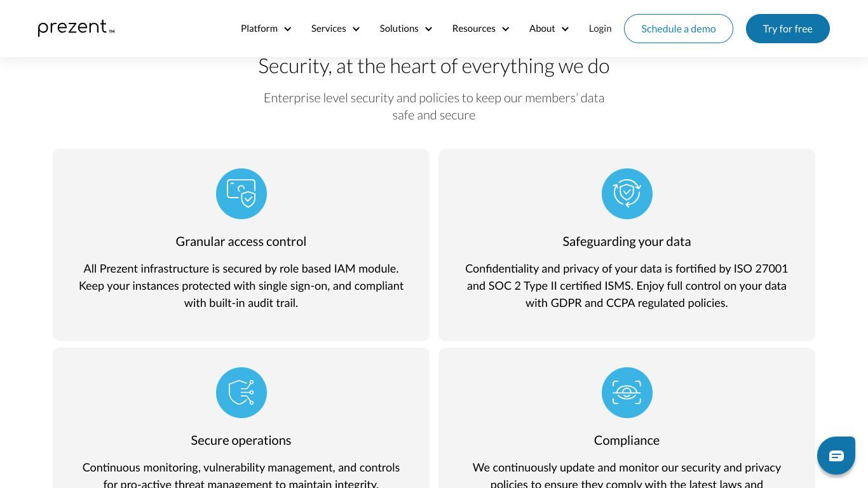This screenshot has height=488, width=868.
Task: Click the Compliance eye-scan icon
Action: pyautogui.click(x=627, y=393)
